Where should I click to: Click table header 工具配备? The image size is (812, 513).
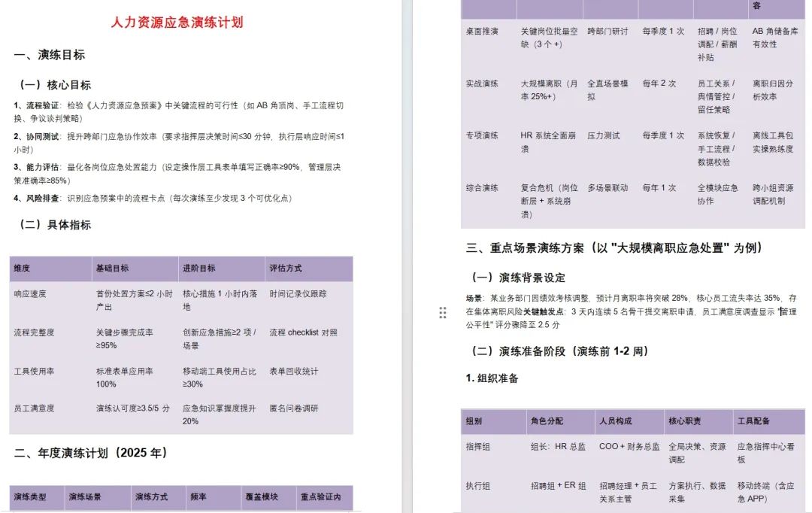753,421
